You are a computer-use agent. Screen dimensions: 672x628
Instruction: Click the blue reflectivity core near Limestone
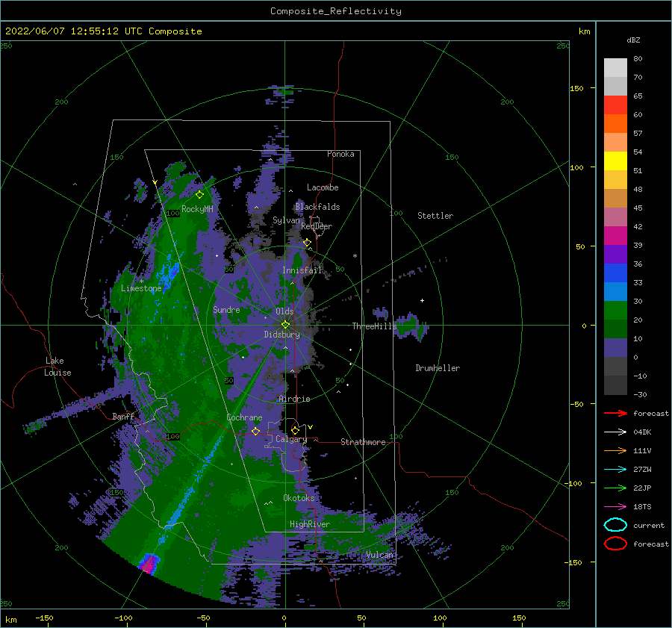click(x=168, y=274)
